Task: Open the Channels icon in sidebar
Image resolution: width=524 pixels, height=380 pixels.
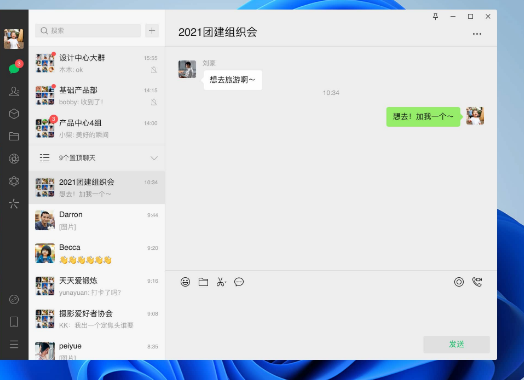Action: coord(14,181)
